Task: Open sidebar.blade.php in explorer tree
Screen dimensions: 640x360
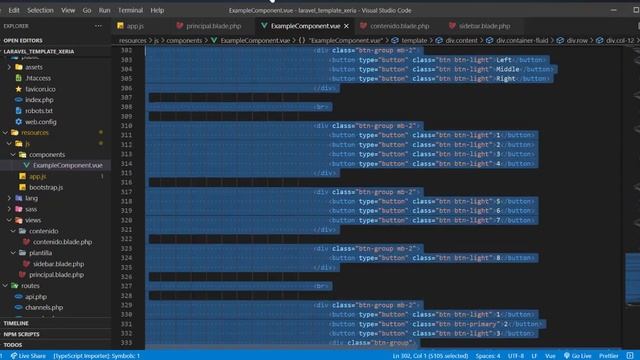Action: (58, 264)
